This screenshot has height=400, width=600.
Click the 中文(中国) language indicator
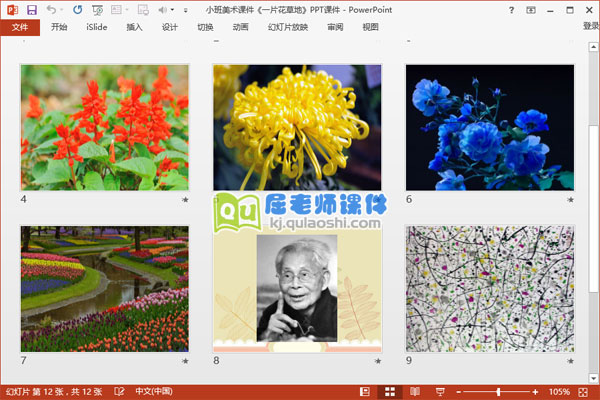(154, 392)
